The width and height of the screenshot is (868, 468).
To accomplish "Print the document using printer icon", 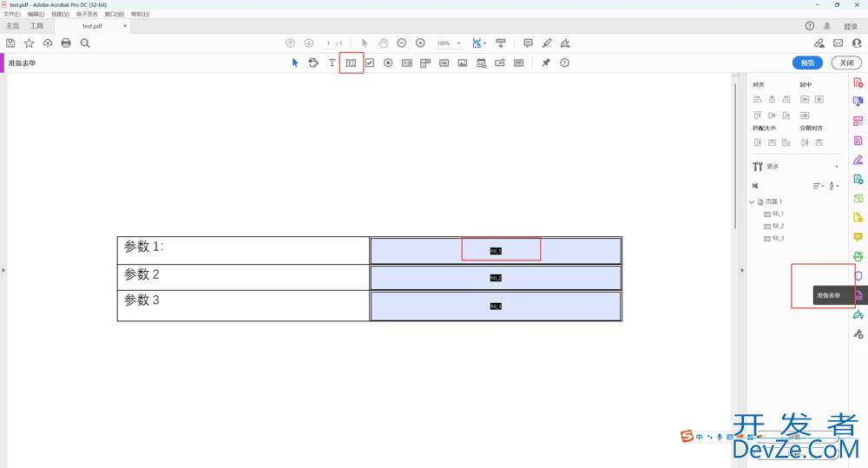I will [66, 43].
